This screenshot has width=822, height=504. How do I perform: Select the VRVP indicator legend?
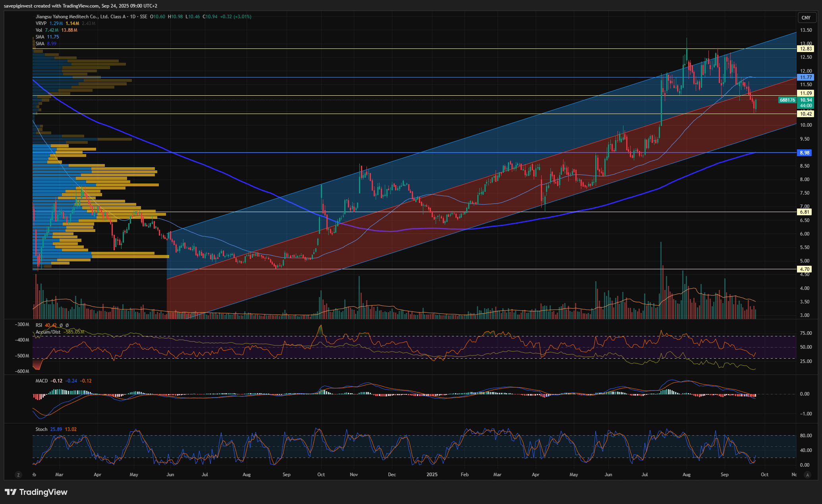click(x=41, y=23)
